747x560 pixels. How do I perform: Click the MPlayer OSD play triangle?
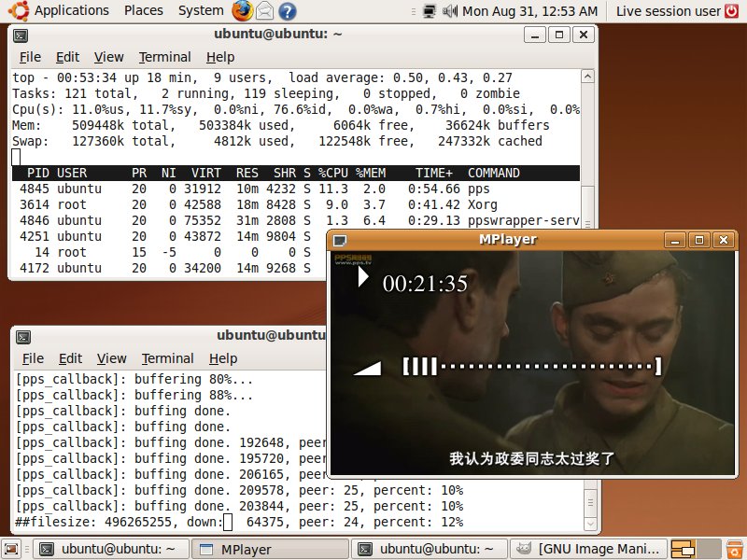pyautogui.click(x=363, y=276)
